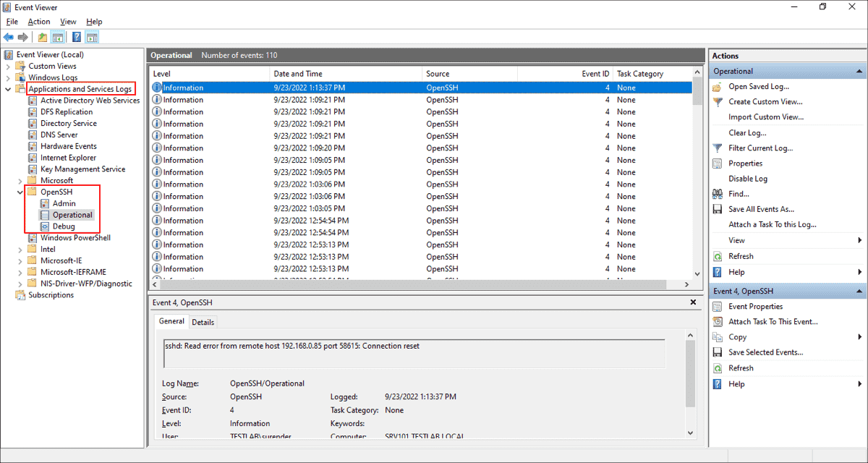Screen dimensions: 868x463
Task: Open the View submenu in the Actions pane
Action: 736,239
